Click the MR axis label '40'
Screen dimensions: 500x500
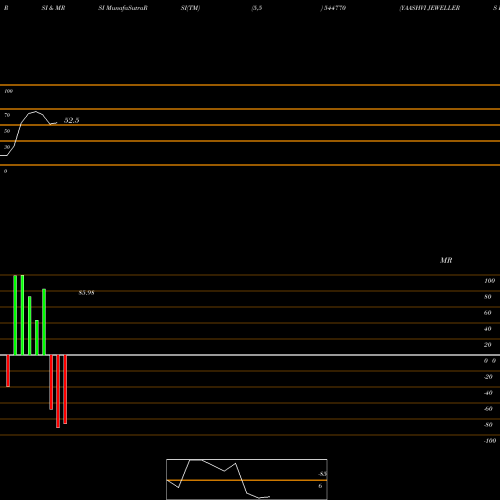point(488,329)
